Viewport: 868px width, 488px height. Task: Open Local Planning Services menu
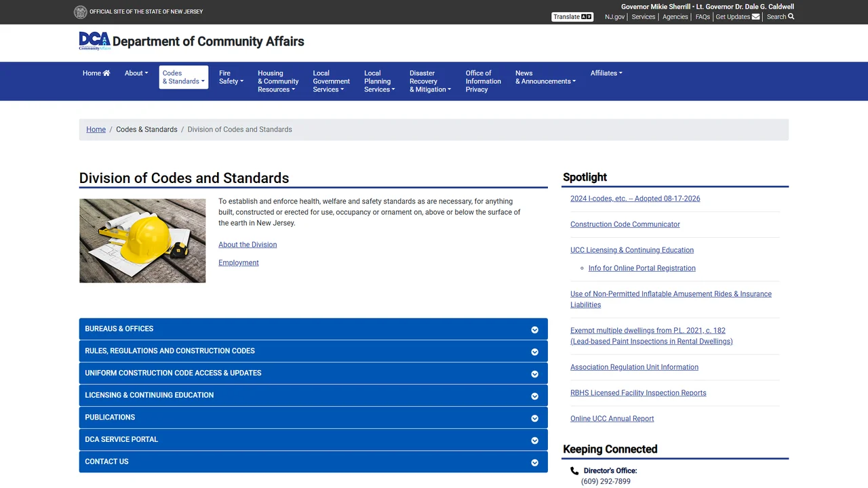pyautogui.click(x=380, y=81)
